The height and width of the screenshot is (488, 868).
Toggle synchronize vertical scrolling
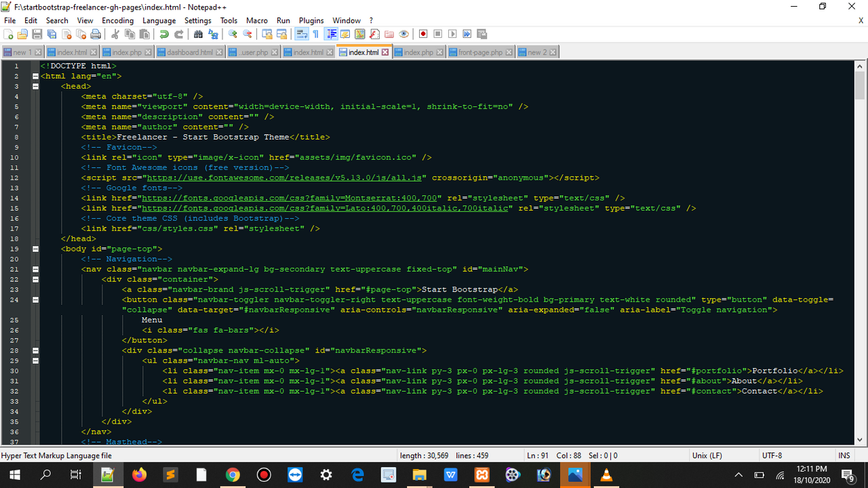(x=267, y=34)
